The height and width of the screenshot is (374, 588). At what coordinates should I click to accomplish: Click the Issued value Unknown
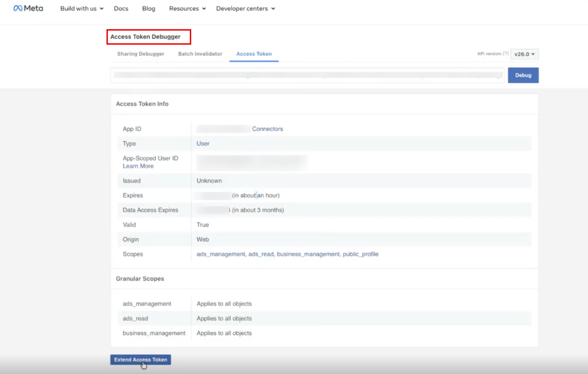[209, 181]
